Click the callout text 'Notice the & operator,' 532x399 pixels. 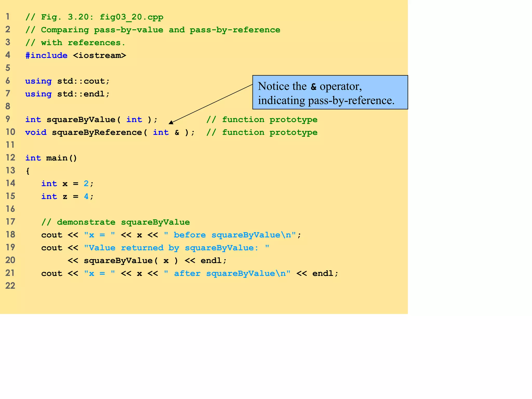310,86
